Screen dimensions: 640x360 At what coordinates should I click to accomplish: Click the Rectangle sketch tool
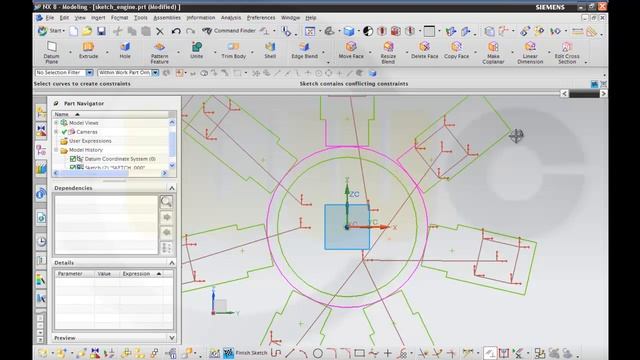click(360, 353)
